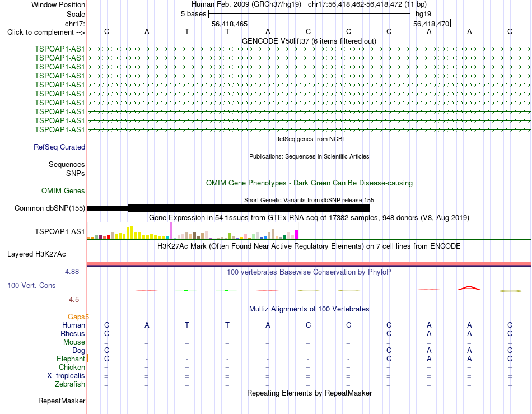532x414 pixels.
Task: Click the RepeatMasker track label
Action: pos(62,401)
